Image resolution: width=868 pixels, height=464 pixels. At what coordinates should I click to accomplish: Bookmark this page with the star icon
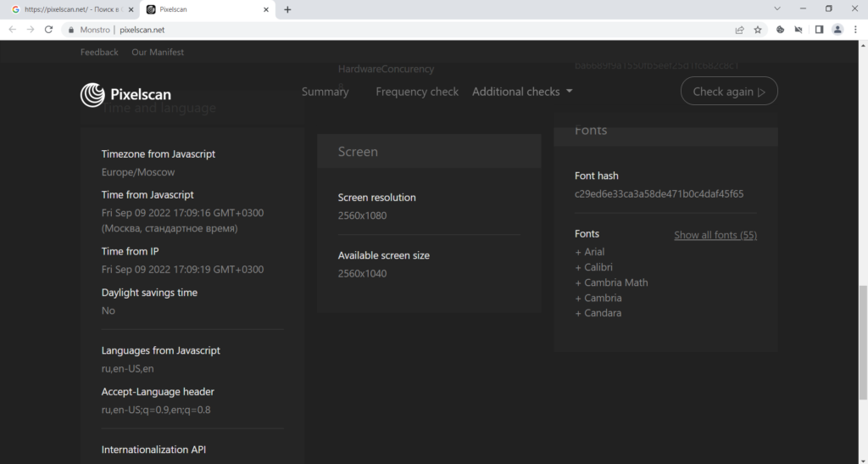(x=758, y=29)
